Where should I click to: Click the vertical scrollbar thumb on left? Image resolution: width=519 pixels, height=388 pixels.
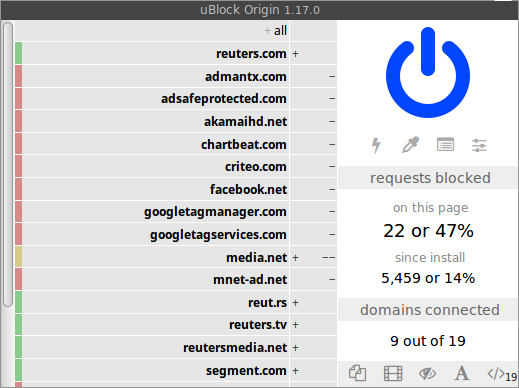8,164
